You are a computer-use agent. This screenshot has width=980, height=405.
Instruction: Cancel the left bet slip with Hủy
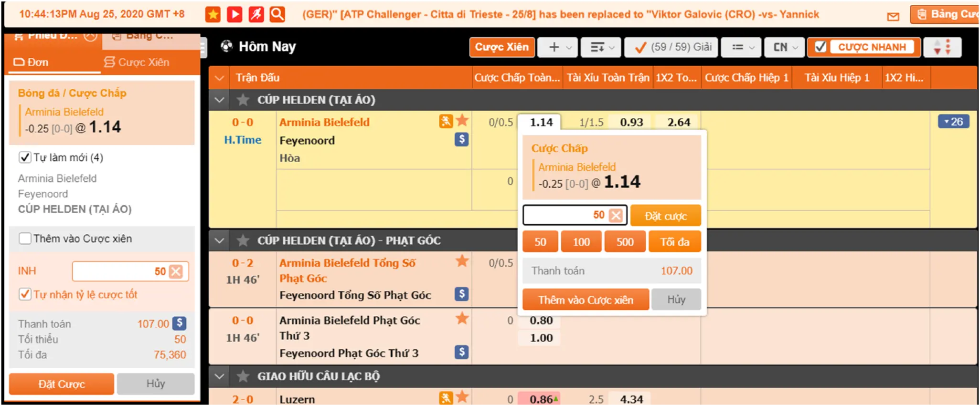(156, 384)
